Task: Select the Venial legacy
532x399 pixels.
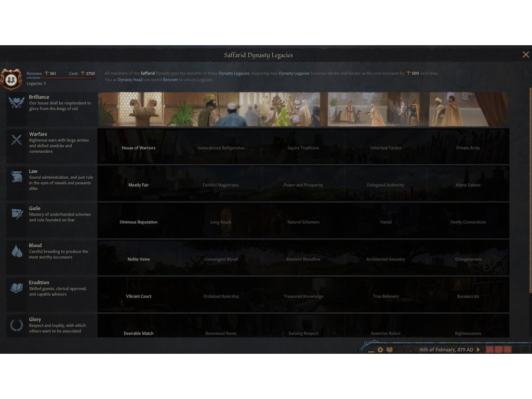Action: click(386, 222)
